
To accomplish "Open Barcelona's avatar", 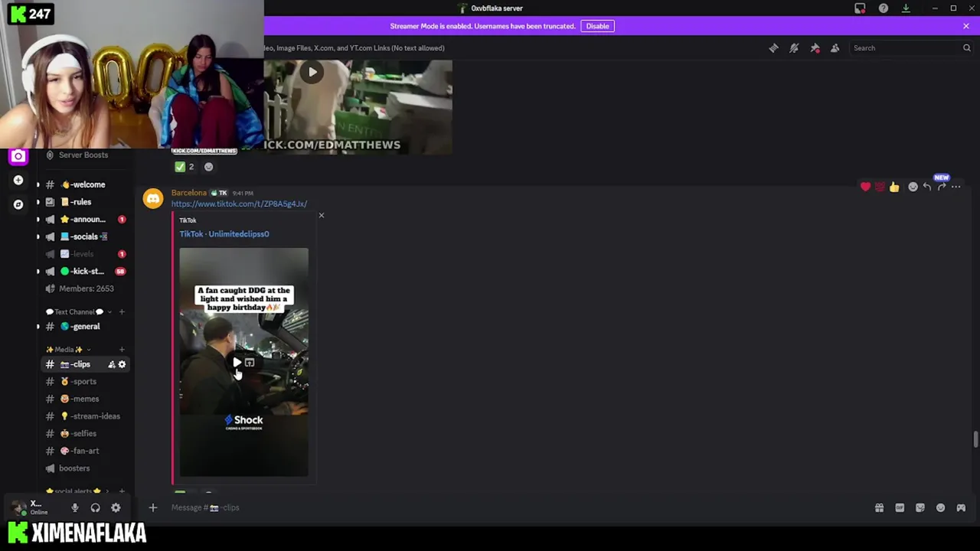I will (x=153, y=199).
